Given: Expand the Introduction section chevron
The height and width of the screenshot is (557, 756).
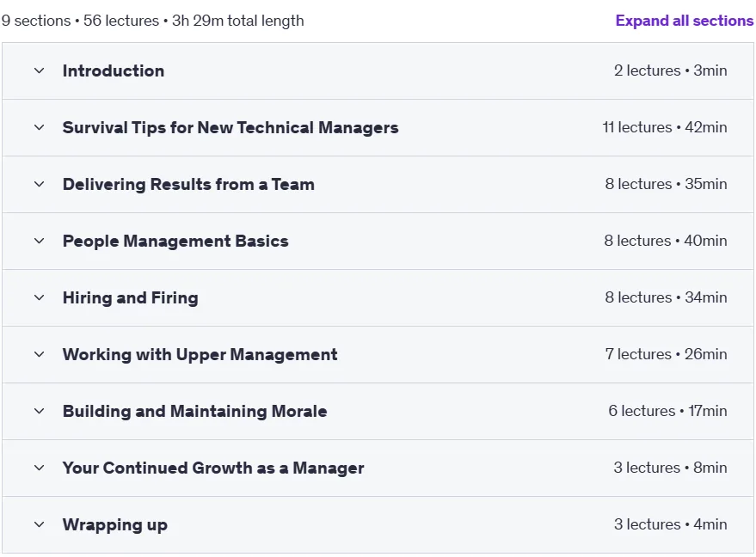Looking at the screenshot, I should coord(39,70).
